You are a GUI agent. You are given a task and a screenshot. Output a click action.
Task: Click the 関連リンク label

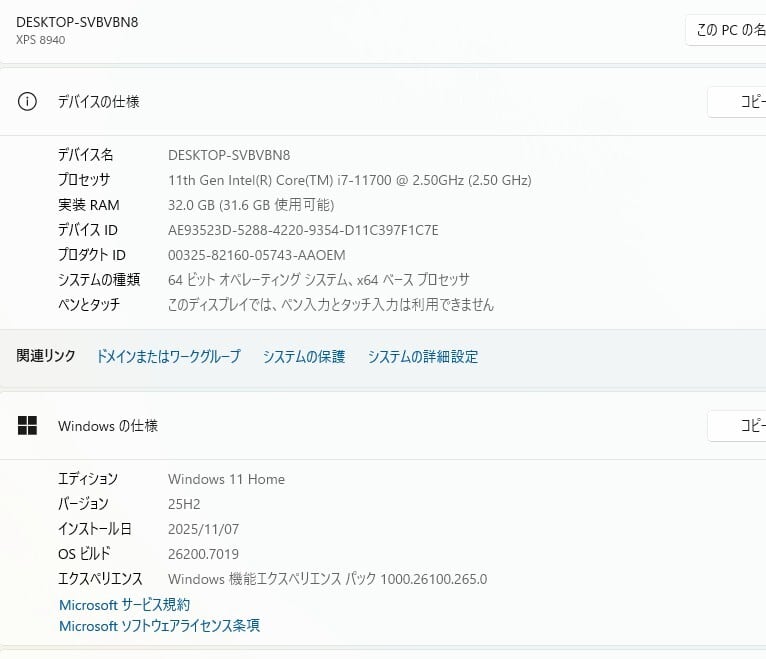(46, 356)
